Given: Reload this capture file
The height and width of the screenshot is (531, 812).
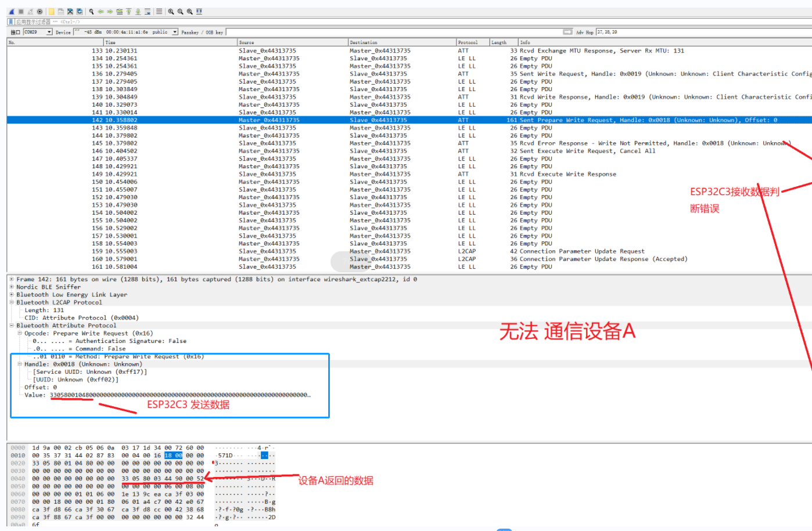Looking at the screenshot, I should 80,12.
